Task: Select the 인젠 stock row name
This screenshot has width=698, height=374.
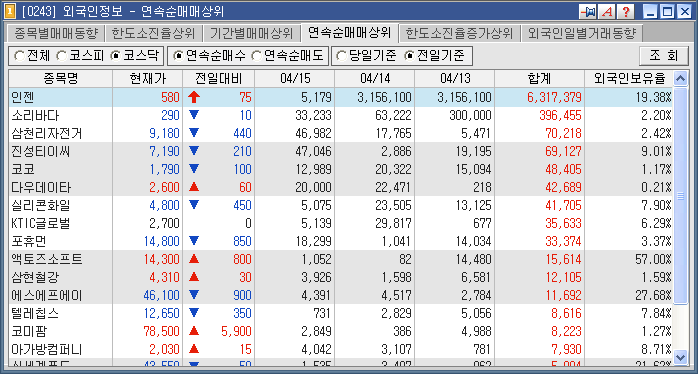Action: pyautogui.click(x=23, y=98)
